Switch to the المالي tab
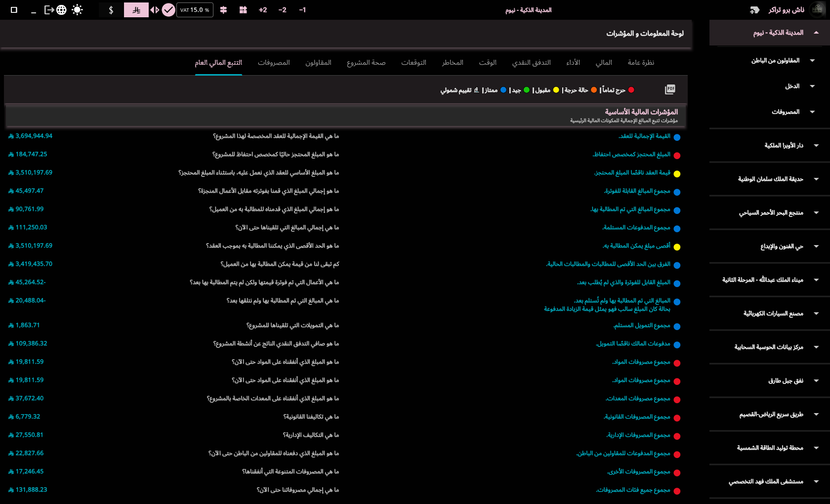830x504 pixels. 604,63
